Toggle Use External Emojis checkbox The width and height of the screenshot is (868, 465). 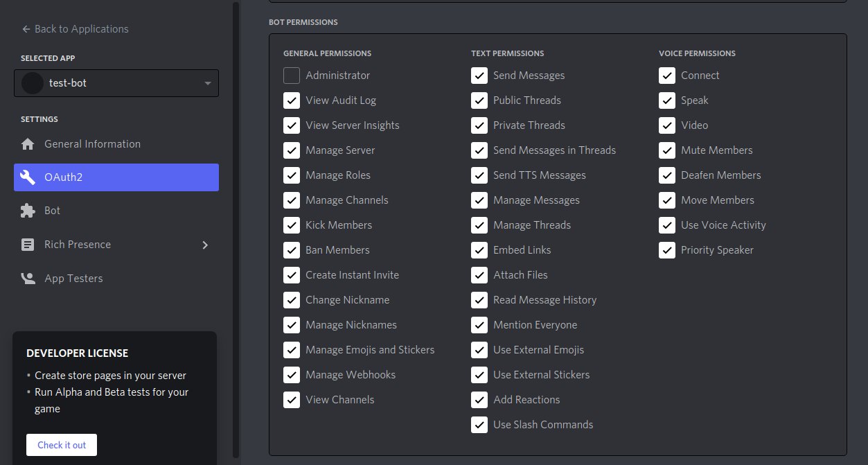[479, 350]
